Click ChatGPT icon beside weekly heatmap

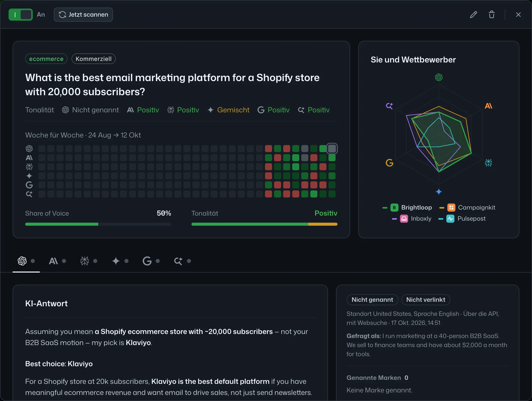click(x=29, y=149)
